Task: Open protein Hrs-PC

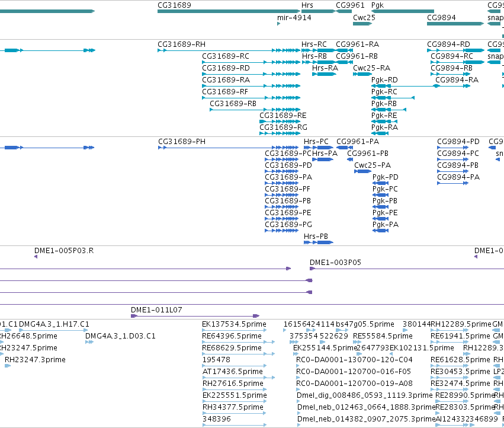Action: (316, 141)
